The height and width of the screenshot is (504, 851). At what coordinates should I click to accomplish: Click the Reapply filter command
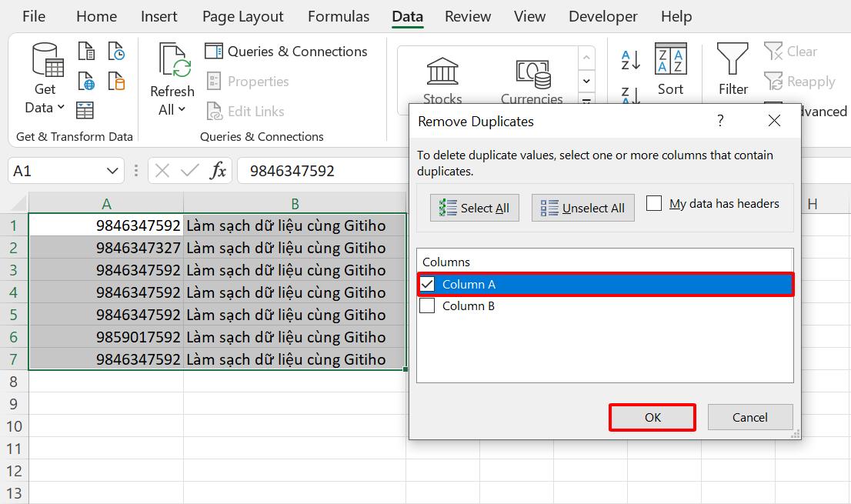tap(799, 82)
